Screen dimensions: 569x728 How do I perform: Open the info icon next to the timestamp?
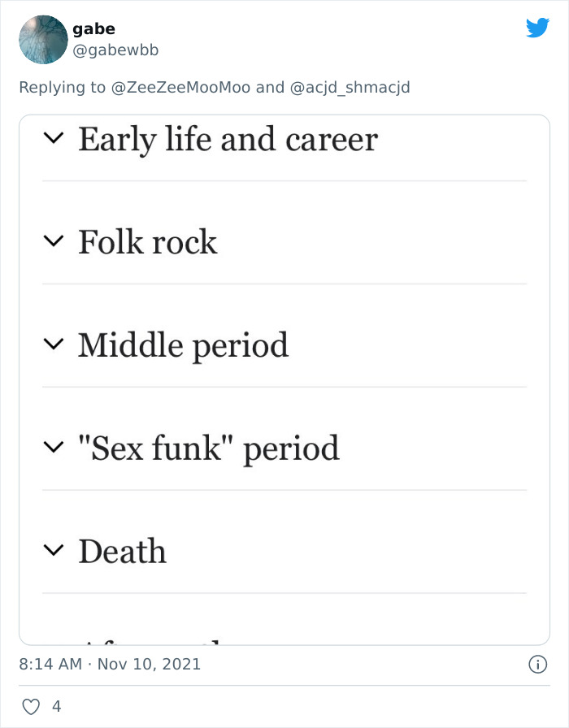click(x=537, y=665)
